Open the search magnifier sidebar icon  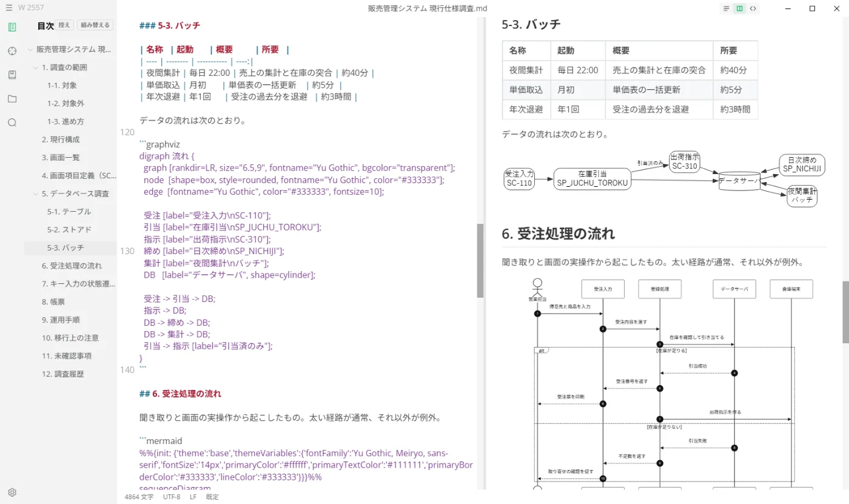12,123
